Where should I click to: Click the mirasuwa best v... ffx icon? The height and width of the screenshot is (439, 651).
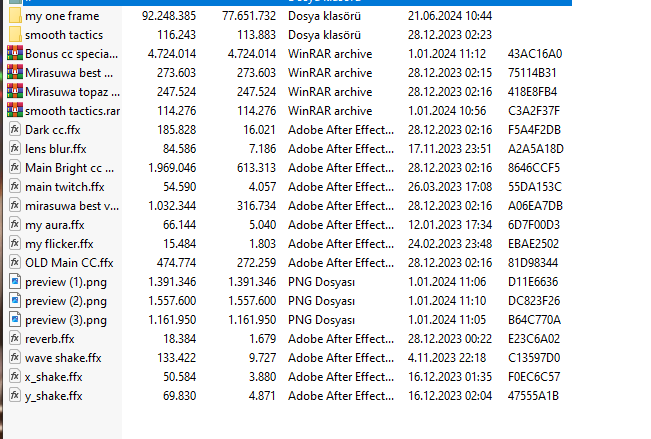(x=15, y=206)
